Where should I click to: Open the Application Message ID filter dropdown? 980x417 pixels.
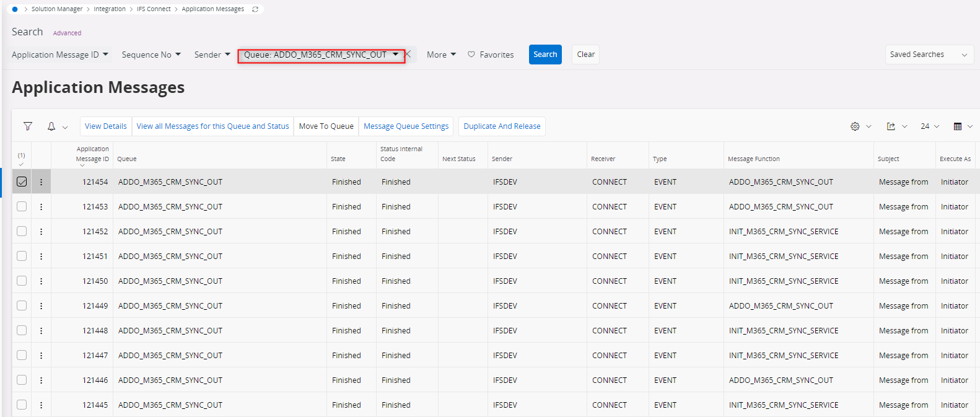60,55
